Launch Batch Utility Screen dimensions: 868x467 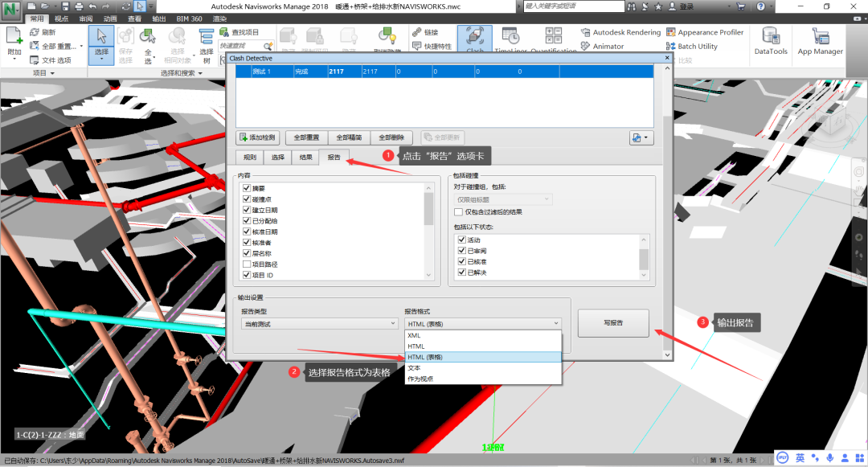pyautogui.click(x=692, y=47)
